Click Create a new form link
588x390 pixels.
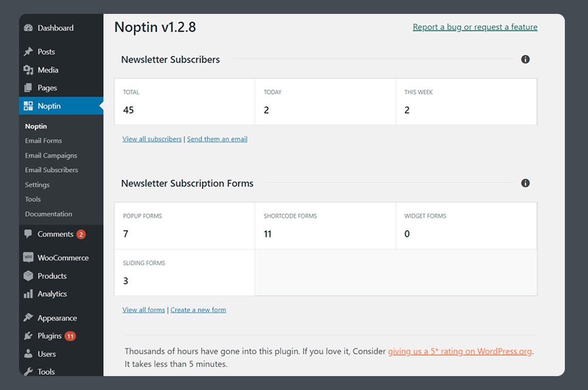(x=198, y=310)
